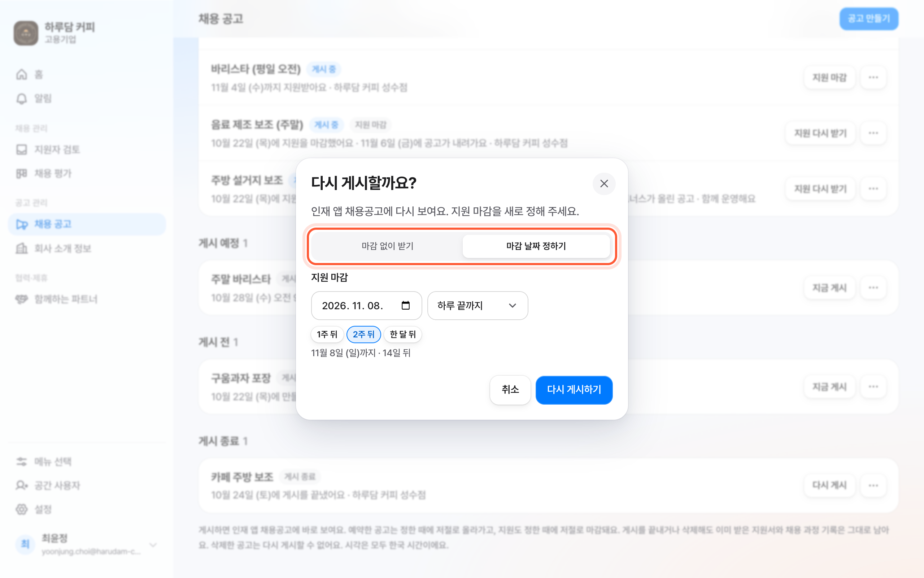Click the 지원 마감 badge on 음료 제조 보조
Image resolution: width=924 pixels, height=578 pixels.
[x=370, y=125]
